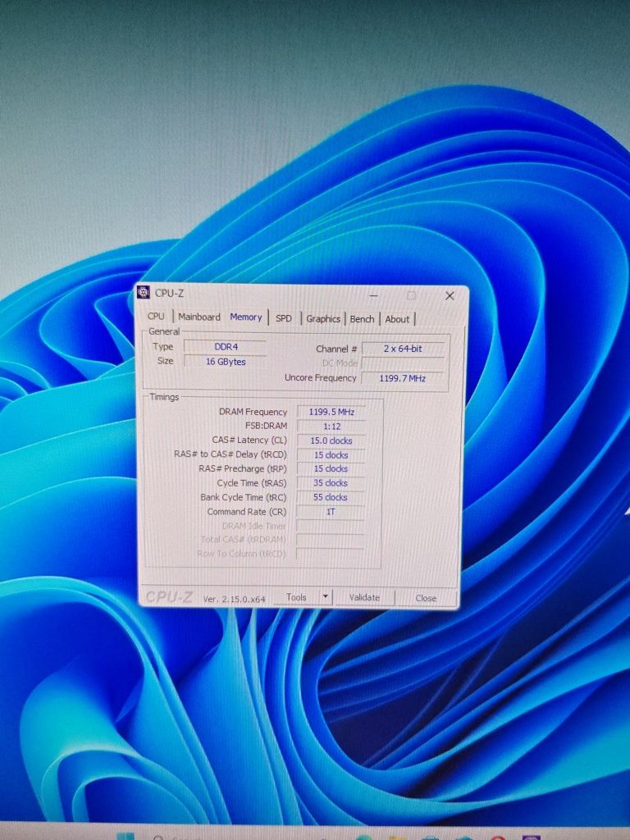The image size is (630, 840).
Task: Click the 16 GBytes size field
Action: coord(226,362)
